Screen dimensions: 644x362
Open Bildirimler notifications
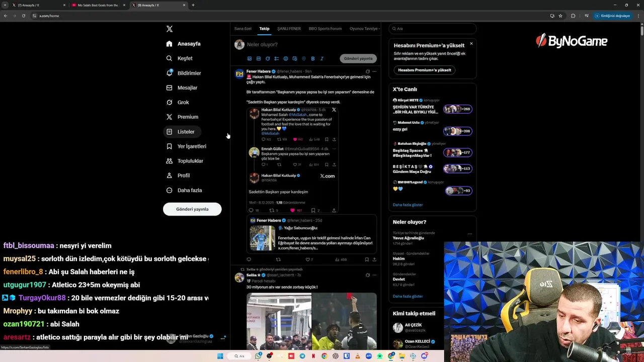[184, 73]
